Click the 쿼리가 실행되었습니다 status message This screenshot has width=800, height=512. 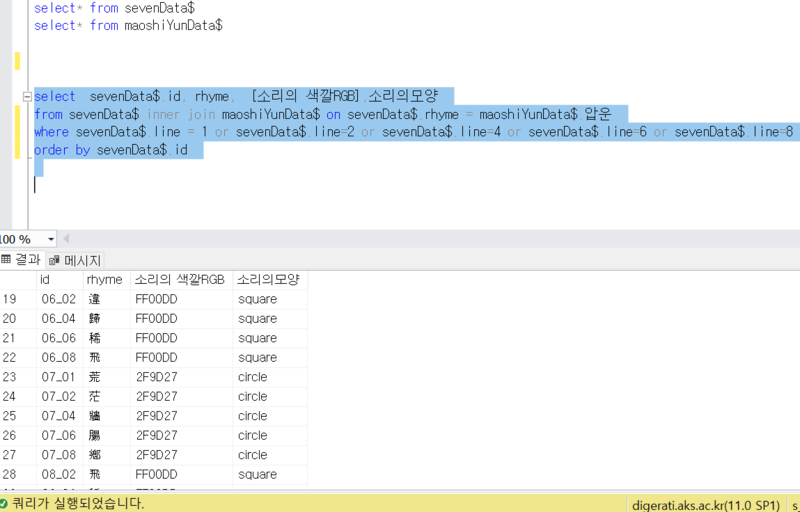(78, 504)
